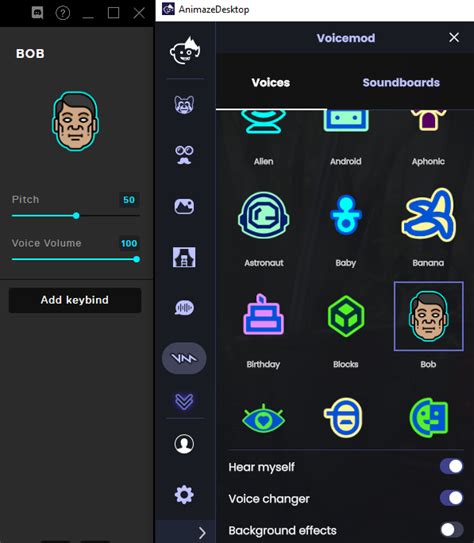Switch to the Voices tab
Screen dimensions: 474x543
[x=271, y=82]
